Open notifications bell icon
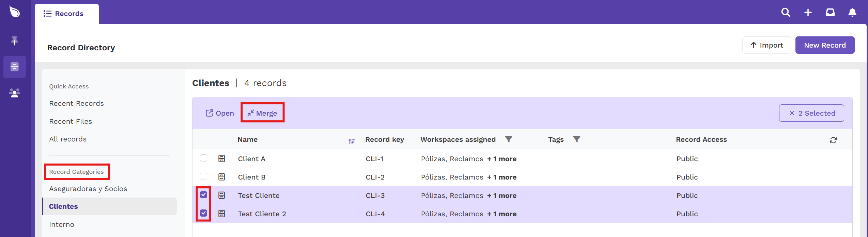Viewport: 868px width, 237px height. (x=852, y=13)
